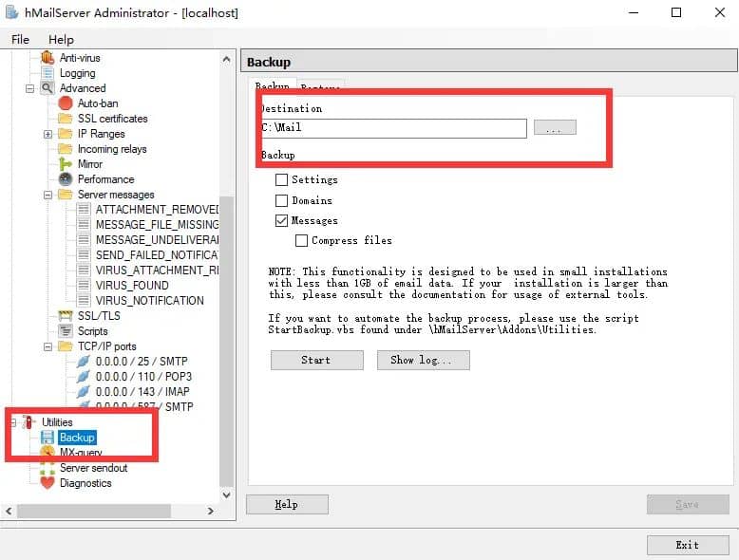
Task: Select the SSL/TLS certificate icon
Action: (66, 316)
